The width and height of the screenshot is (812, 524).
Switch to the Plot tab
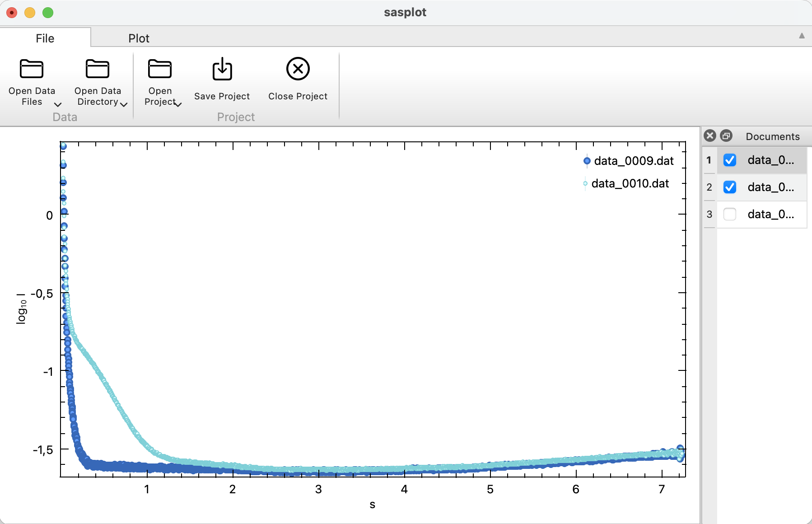[139, 38]
